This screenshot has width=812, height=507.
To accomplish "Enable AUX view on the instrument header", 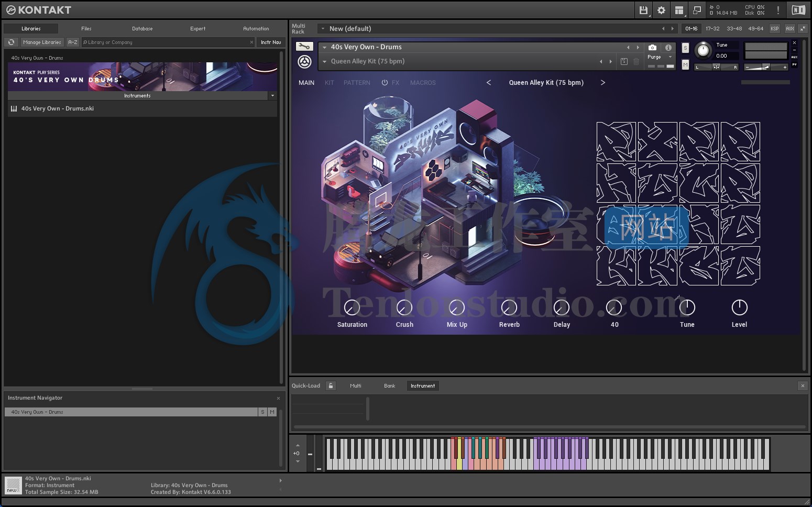I will 794,58.
